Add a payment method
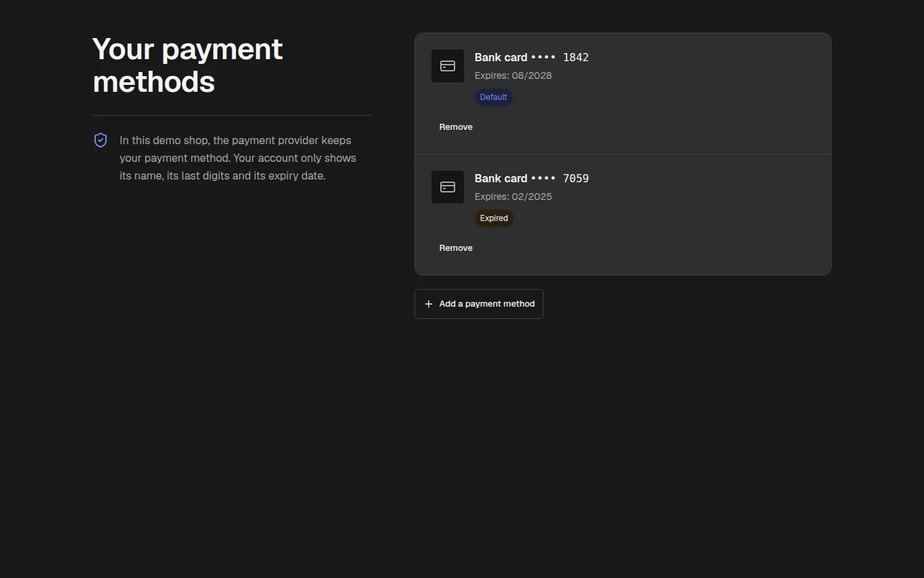Screen dimensions: 924x578 [x=479, y=304]
